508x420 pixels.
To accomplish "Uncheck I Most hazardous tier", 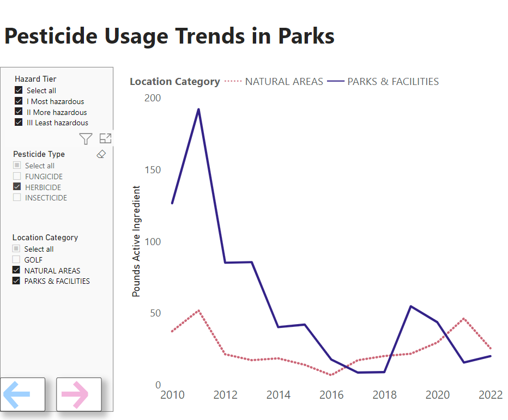I will [x=19, y=101].
